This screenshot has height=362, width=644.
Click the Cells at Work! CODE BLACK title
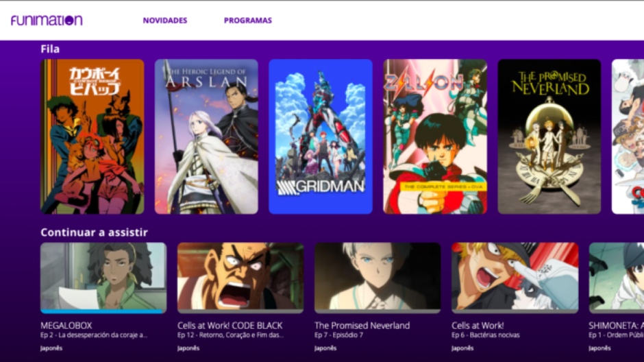click(x=230, y=326)
